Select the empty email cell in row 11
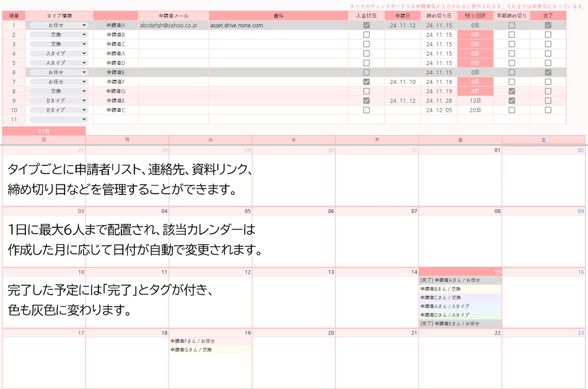This screenshot has height=389, width=588. tap(174, 119)
